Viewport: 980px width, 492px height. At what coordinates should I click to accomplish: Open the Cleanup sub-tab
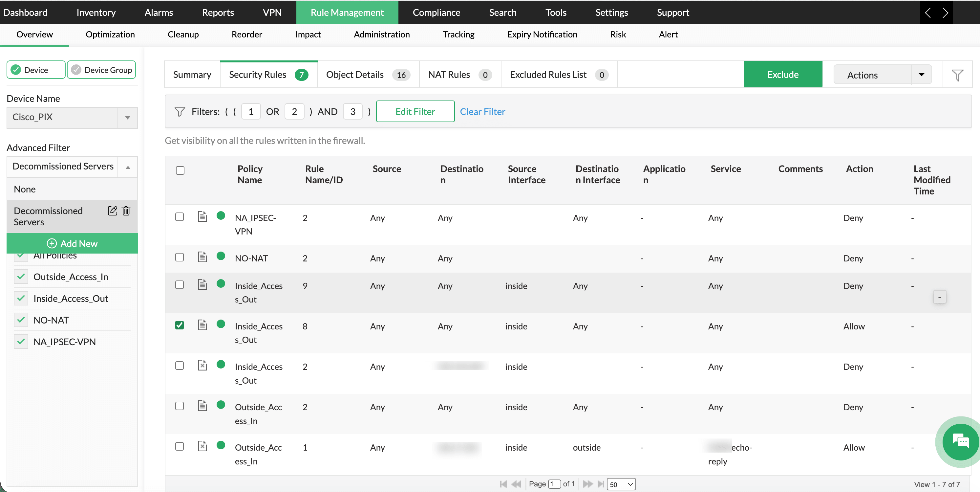[x=183, y=35]
